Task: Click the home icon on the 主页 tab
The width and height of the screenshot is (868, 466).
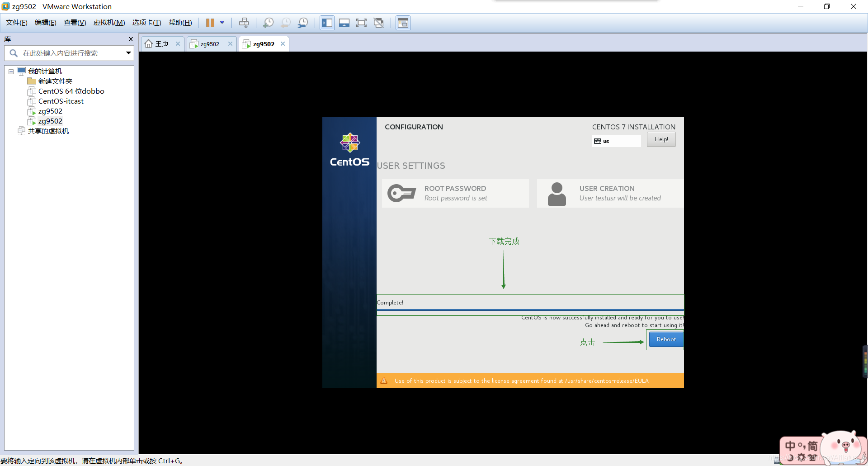Action: pos(148,44)
